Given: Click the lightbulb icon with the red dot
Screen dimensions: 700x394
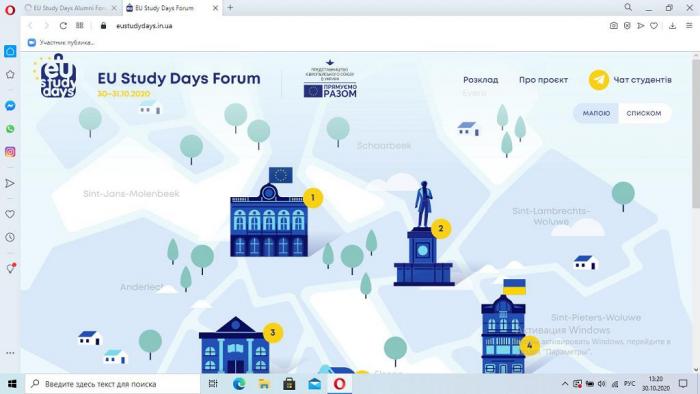Looking at the screenshot, I should (x=10, y=268).
